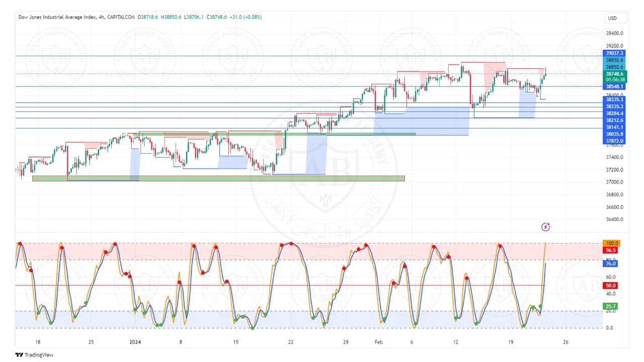Viewport: 644px width, 362px height.
Task: Click the 26 date label on the time axis
Action: pyautogui.click(x=566, y=342)
